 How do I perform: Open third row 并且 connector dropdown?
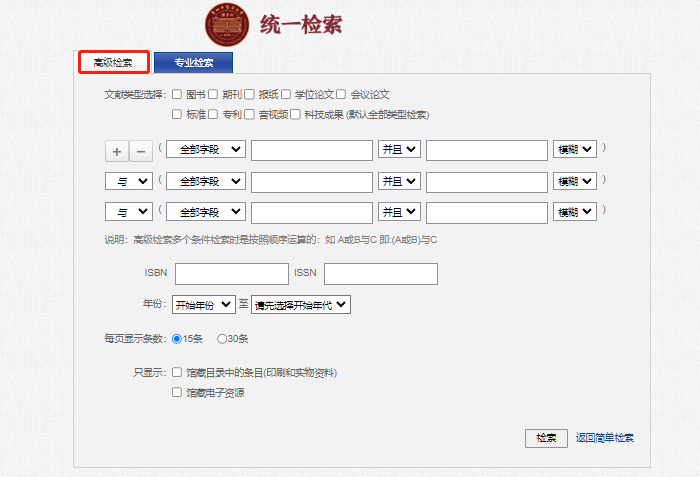coord(399,212)
